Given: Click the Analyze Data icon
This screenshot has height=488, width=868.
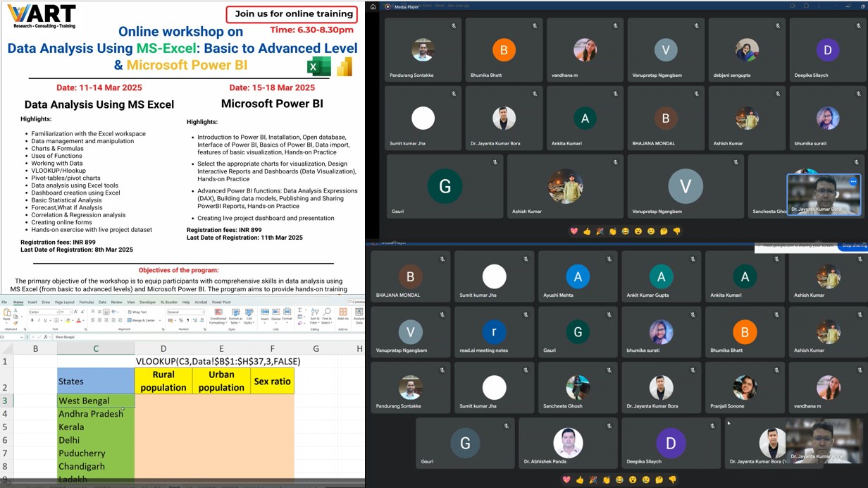Looking at the screenshot, I should coord(359,312).
